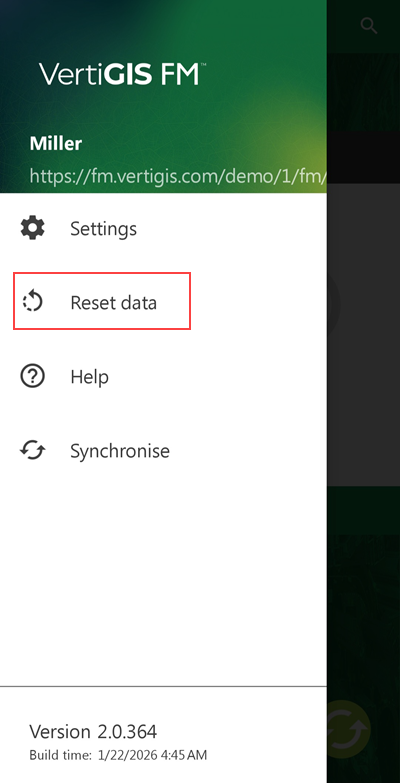Click the Help question mark icon
Screen dimensions: 400x783
[32, 376]
